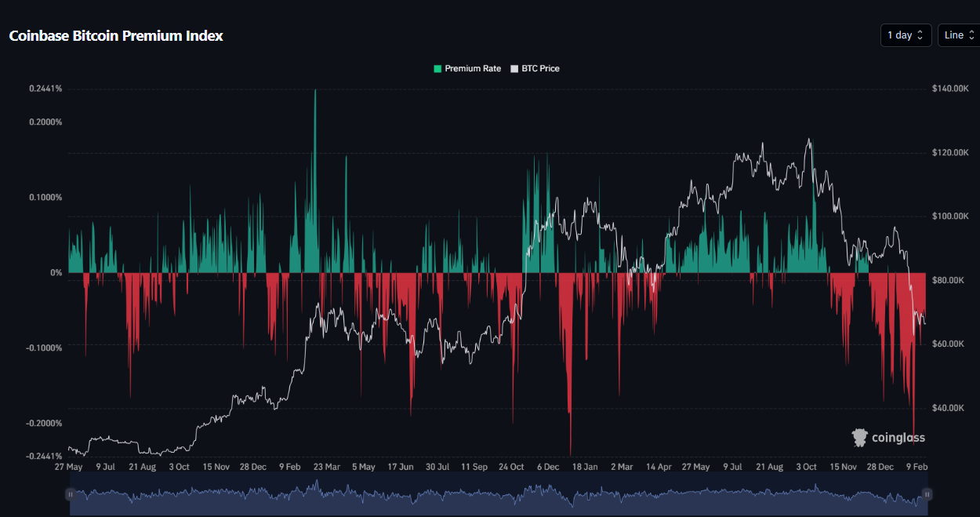Click the $120.00K price axis label
The width and height of the screenshot is (980, 517).
pyautogui.click(x=951, y=152)
